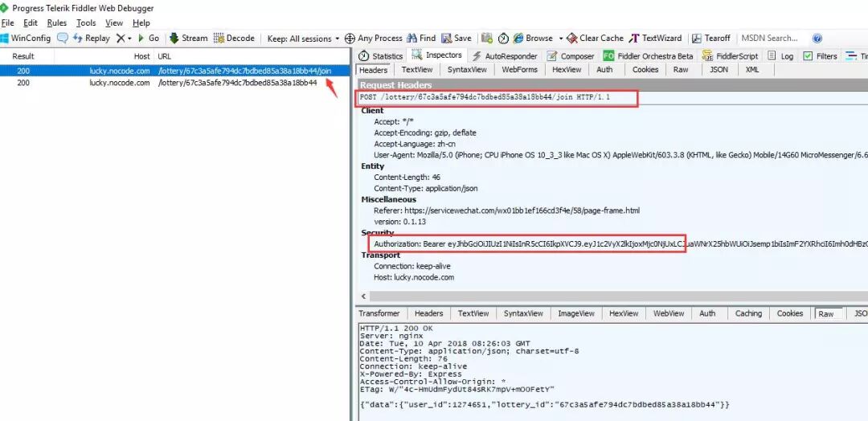868x421 pixels.
Task: Select session with URL ending /join
Action: 175,71
